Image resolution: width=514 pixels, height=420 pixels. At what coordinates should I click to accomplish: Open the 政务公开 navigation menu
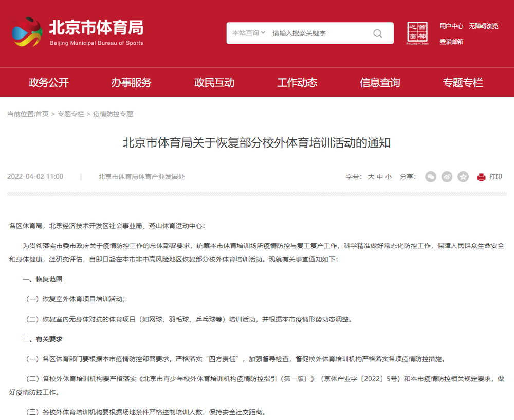pyautogui.click(x=48, y=83)
